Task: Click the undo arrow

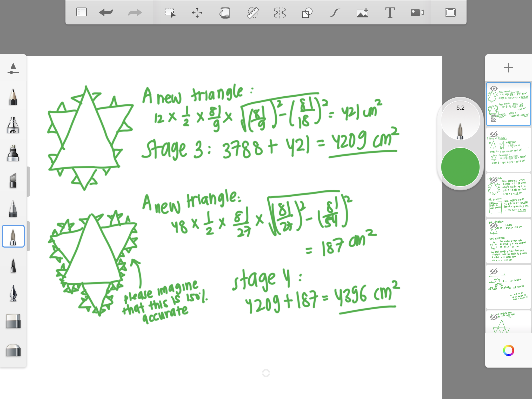Action: 106,12
